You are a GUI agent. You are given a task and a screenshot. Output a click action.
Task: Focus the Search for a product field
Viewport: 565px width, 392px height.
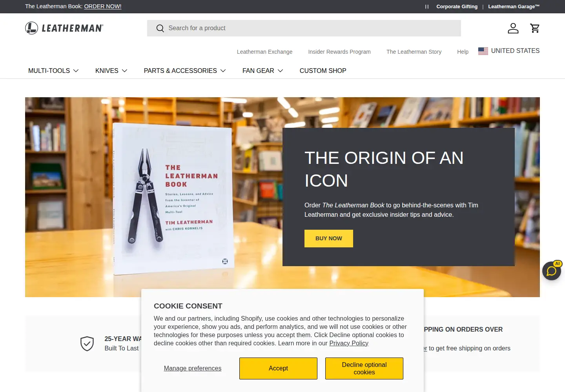pos(304,28)
